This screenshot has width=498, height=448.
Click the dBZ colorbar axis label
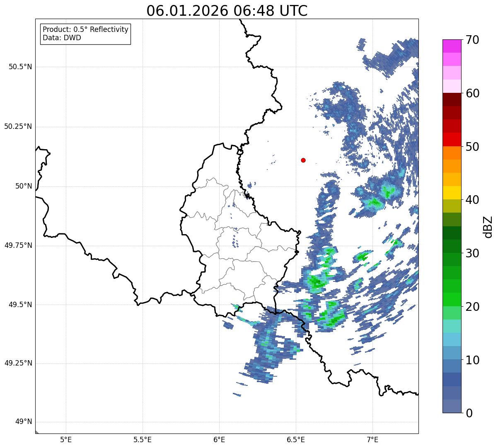tap(488, 226)
